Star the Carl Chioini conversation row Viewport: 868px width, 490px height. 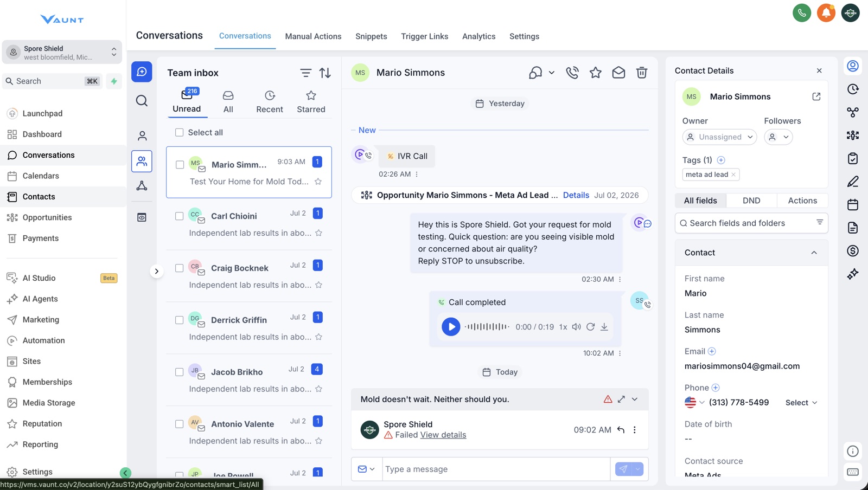(x=319, y=233)
